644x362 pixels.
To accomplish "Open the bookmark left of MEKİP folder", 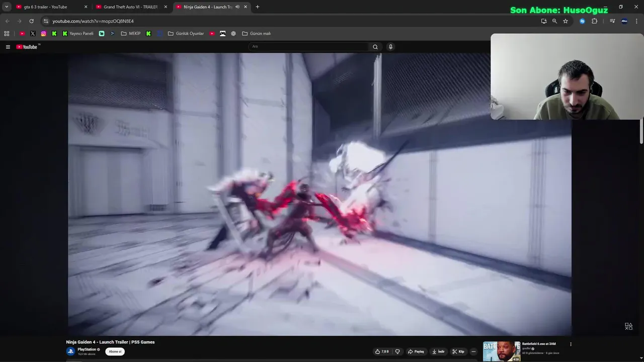I will [x=112, y=34].
